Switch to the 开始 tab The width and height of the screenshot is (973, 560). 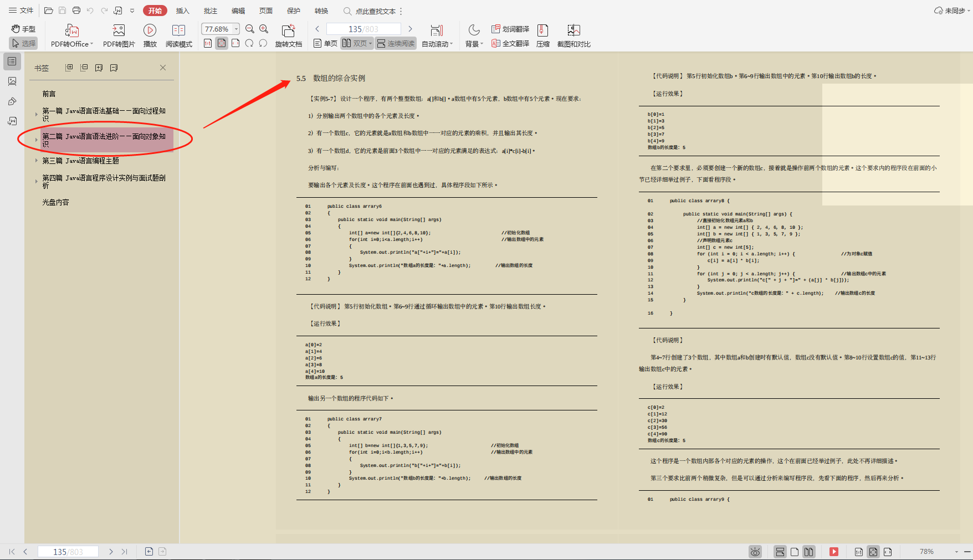point(155,11)
